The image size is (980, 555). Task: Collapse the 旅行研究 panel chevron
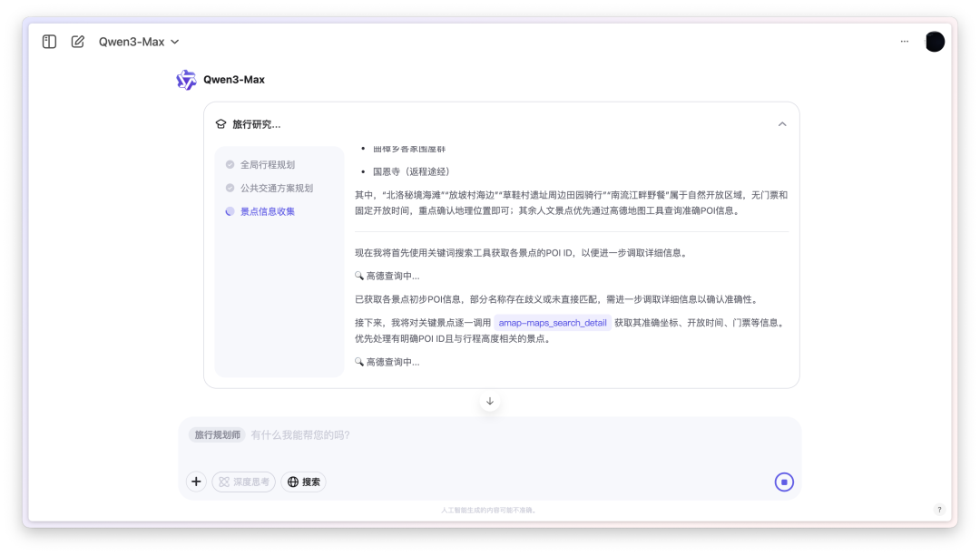[782, 124]
